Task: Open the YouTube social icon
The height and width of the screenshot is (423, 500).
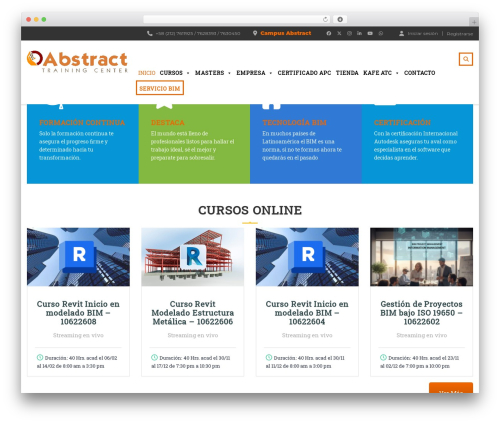Action: pos(370,33)
